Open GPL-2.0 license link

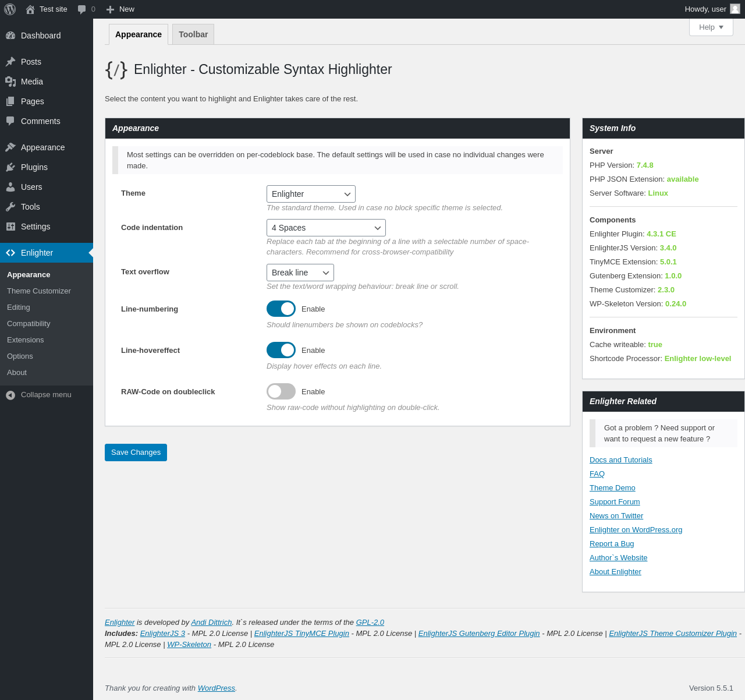point(370,623)
